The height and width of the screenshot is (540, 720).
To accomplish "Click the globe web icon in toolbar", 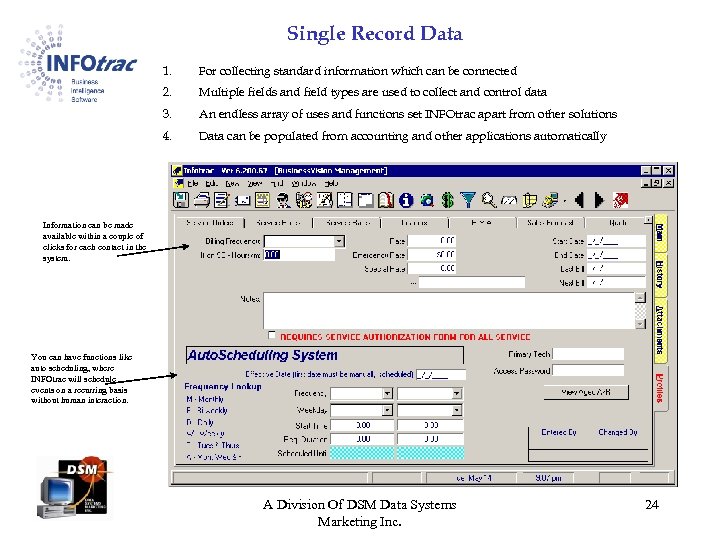I will point(427,200).
